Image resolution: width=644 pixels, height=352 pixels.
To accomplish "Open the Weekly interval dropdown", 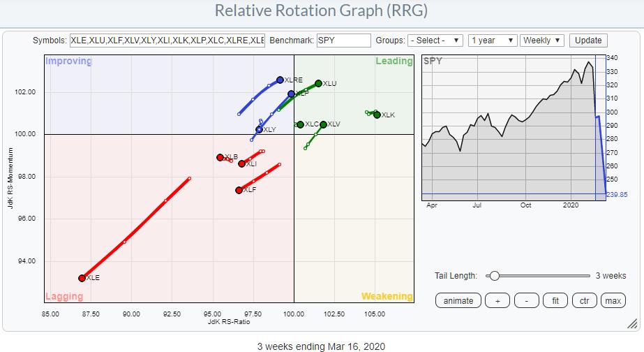I will (x=542, y=41).
